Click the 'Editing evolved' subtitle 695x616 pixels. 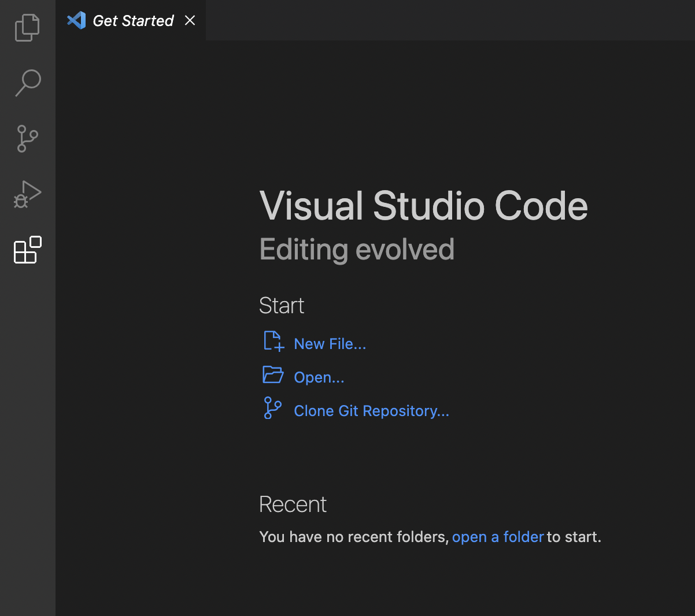pos(357,250)
